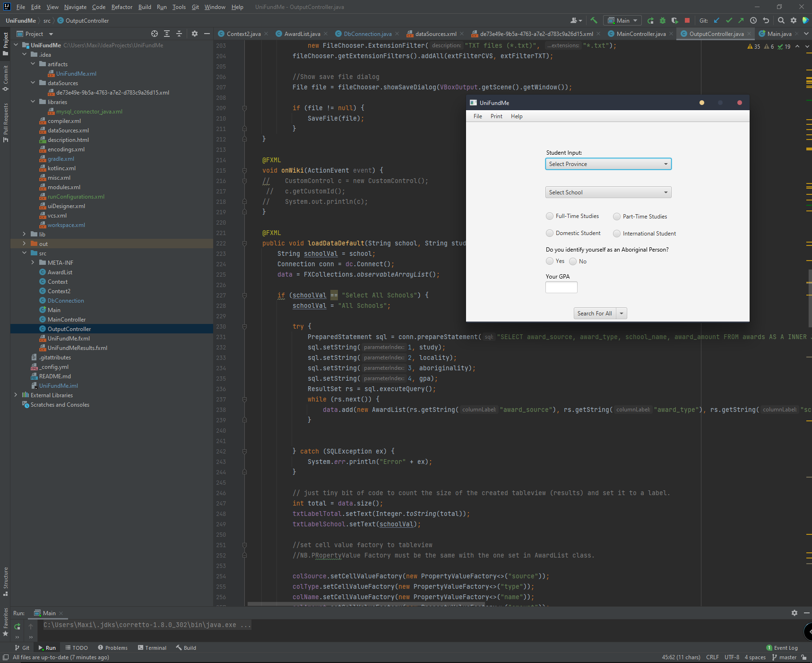Open Git history clock icon
The width and height of the screenshot is (812, 663).
(x=753, y=20)
